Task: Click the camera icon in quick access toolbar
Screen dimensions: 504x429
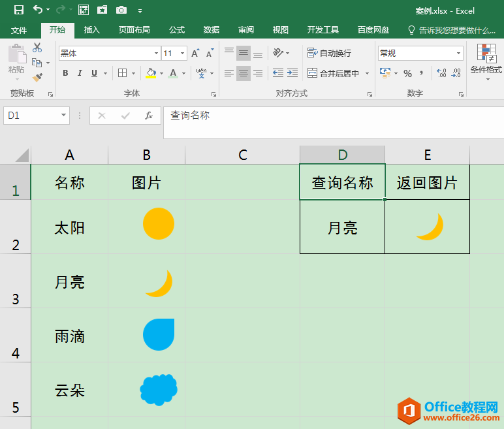Action: point(121,10)
